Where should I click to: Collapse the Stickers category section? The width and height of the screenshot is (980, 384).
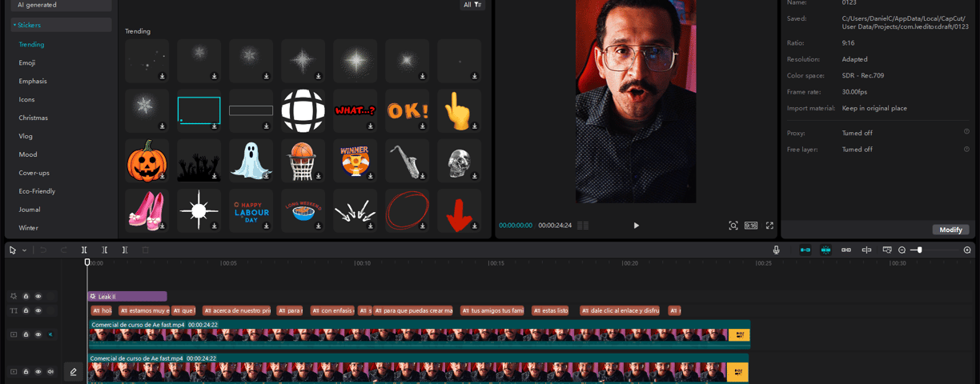coord(62,25)
